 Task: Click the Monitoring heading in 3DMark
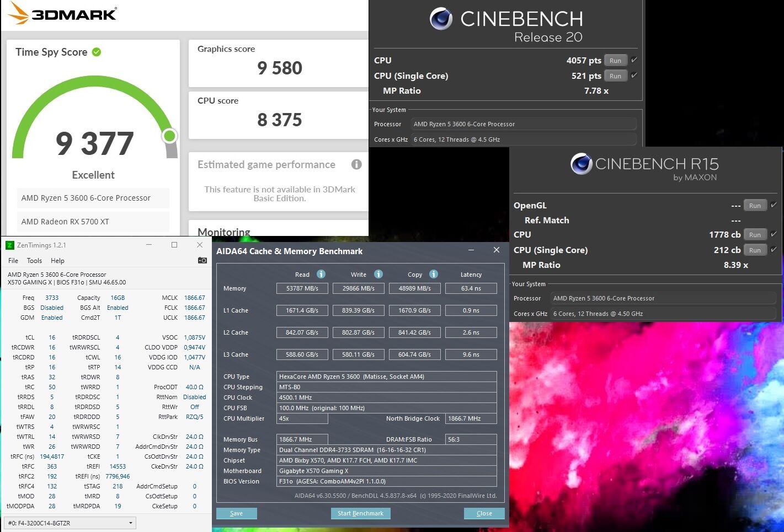(223, 232)
